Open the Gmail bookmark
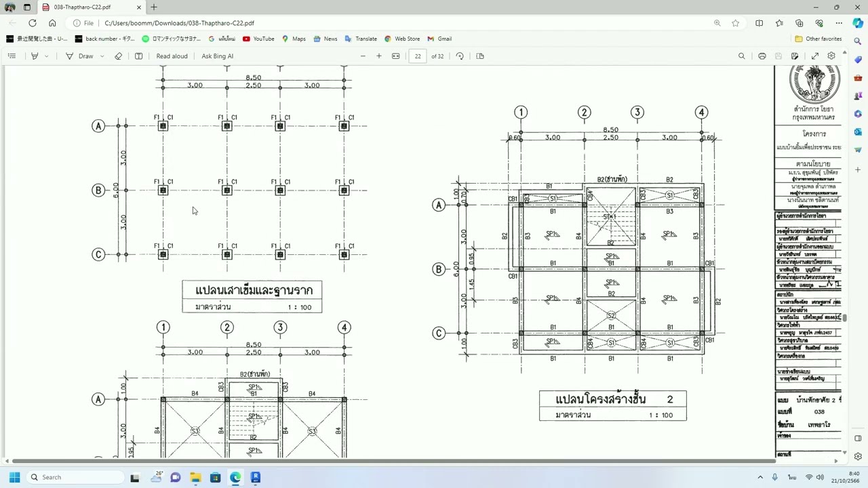The height and width of the screenshot is (488, 868). pyautogui.click(x=439, y=39)
